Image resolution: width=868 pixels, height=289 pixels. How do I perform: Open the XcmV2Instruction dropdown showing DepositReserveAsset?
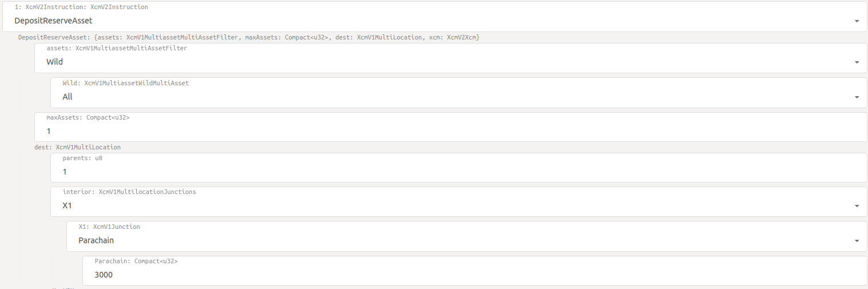pyautogui.click(x=434, y=17)
